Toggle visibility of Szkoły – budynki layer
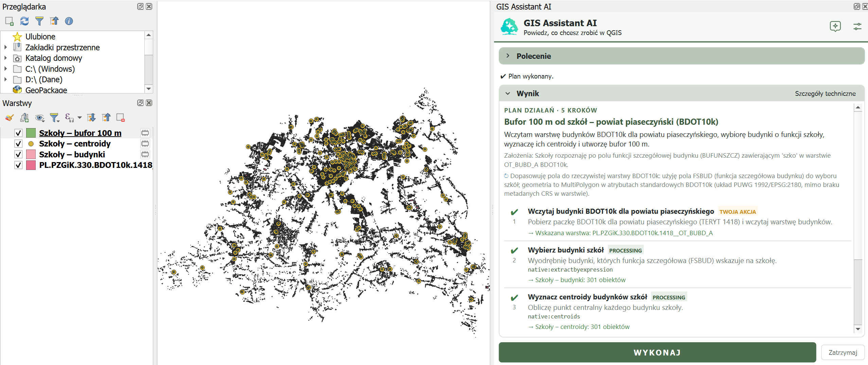Screen dimensions: 868x365 [x=18, y=155]
